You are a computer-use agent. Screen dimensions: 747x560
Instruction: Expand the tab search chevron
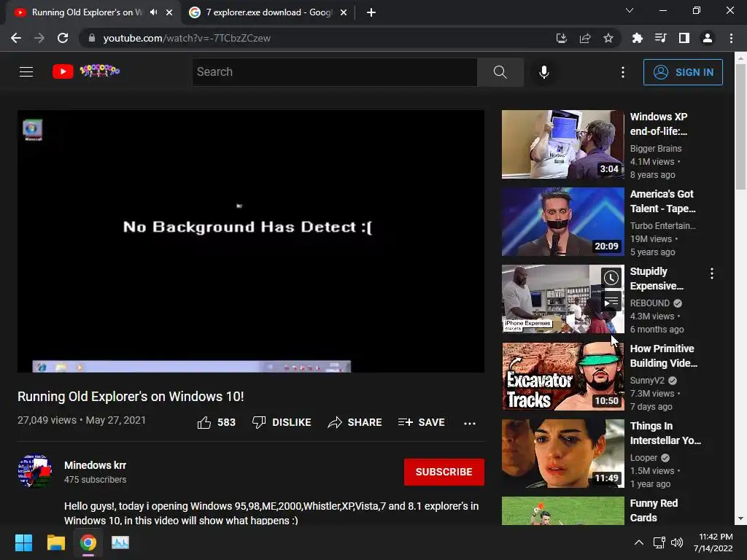(x=630, y=10)
